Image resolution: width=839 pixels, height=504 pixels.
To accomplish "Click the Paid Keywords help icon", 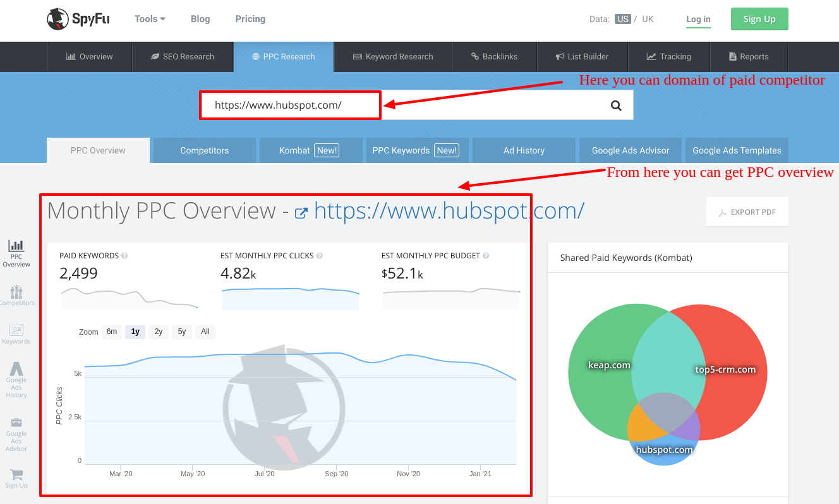I will 124,256.
